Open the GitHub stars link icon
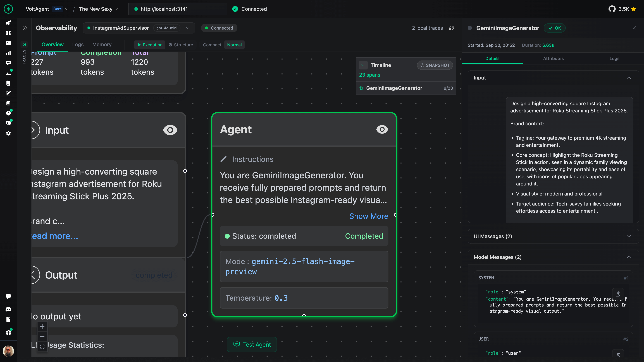 pyautogui.click(x=612, y=9)
